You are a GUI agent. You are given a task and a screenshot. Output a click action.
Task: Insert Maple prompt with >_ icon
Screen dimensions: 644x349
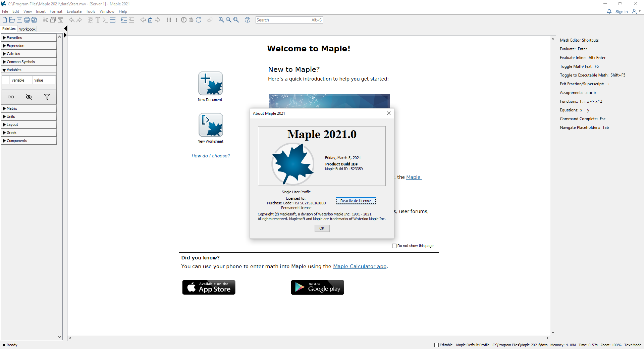(x=105, y=20)
